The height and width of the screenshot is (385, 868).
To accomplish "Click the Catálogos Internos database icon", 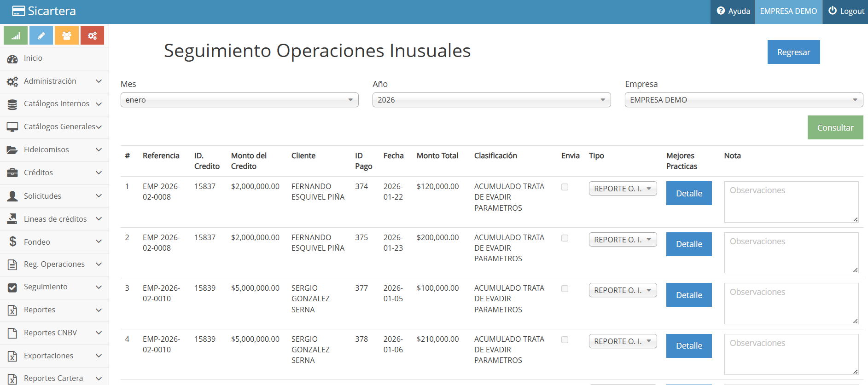I will tap(12, 104).
